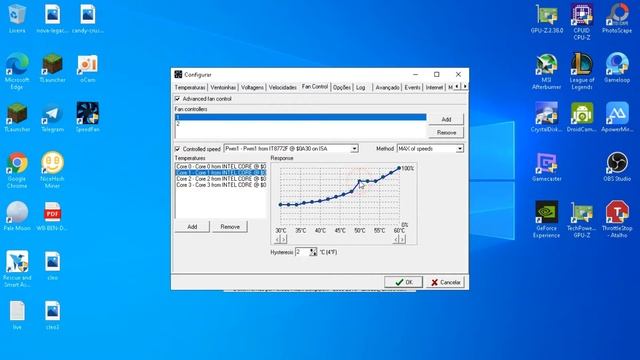This screenshot has height=360, width=640.
Task: Open the ThrottleStop - Atalho shortcut
Action: pyautogui.click(x=617, y=220)
